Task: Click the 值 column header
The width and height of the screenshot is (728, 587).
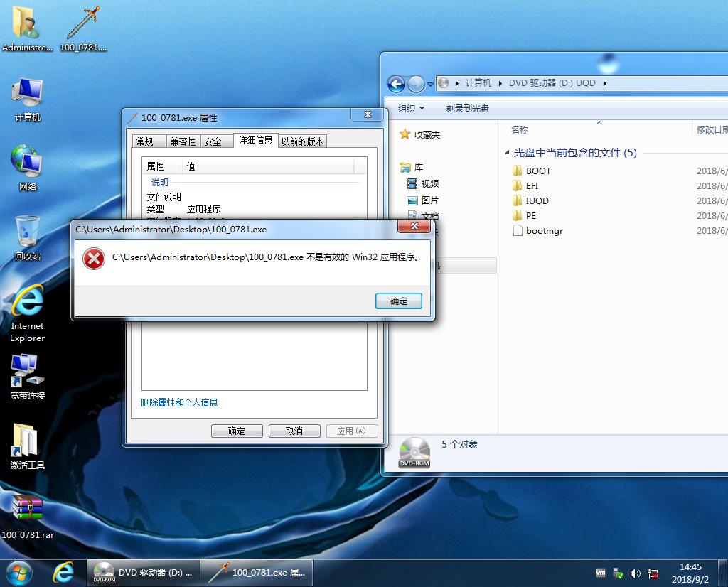Action: [x=268, y=166]
